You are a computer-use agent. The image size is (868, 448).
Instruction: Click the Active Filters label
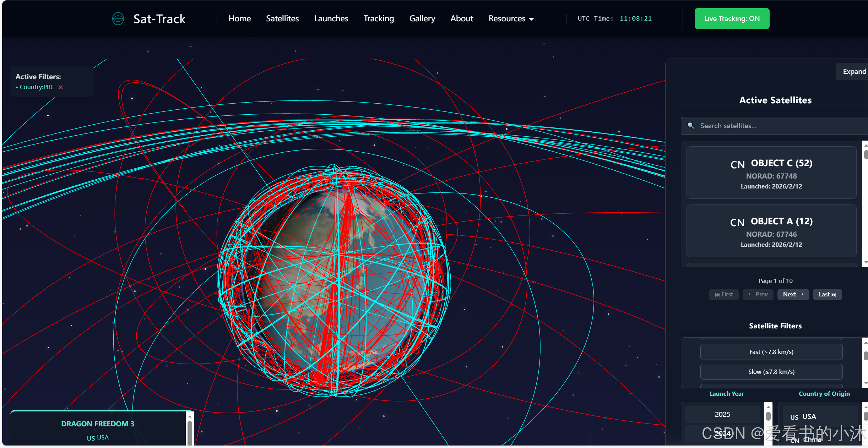pyautogui.click(x=38, y=77)
